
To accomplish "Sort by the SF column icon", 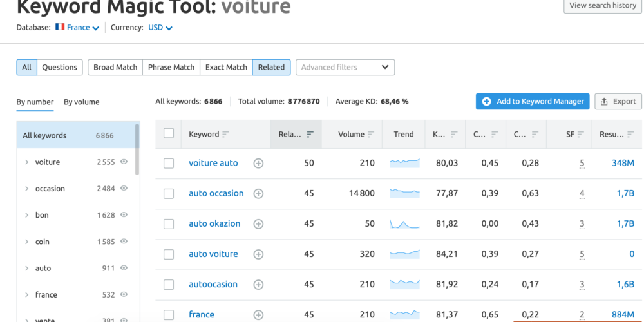I will [x=580, y=135].
